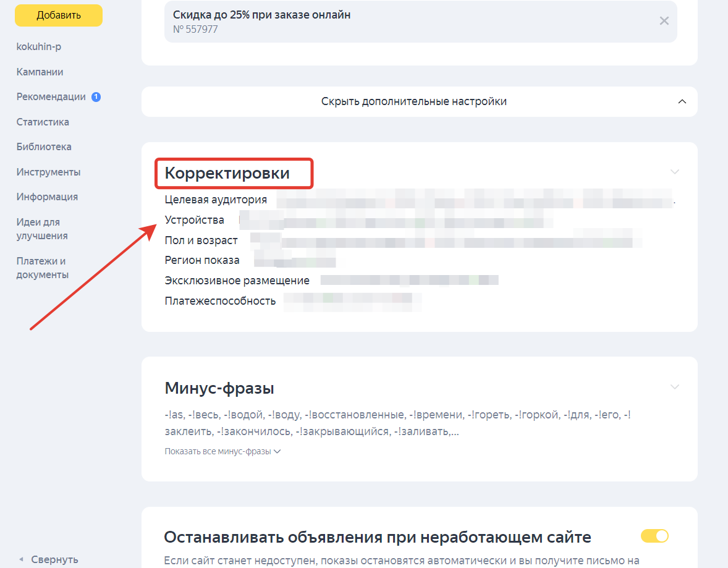
Task: Open Библиотека in the sidebar
Action: pos(43,146)
